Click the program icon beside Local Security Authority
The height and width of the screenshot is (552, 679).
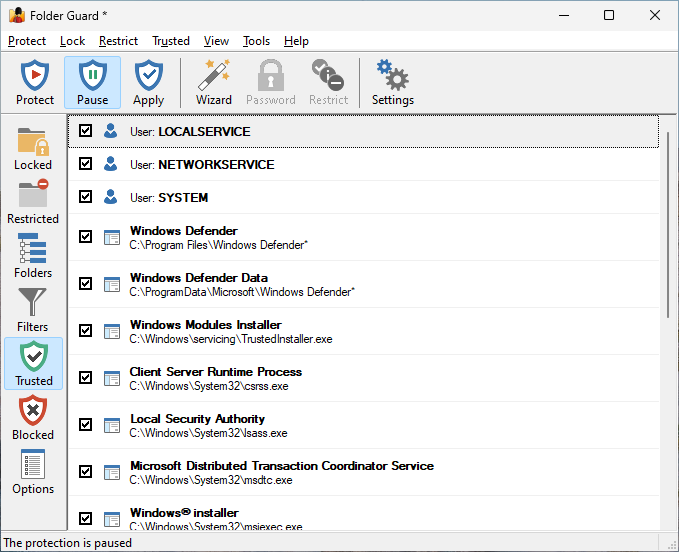tap(112, 425)
